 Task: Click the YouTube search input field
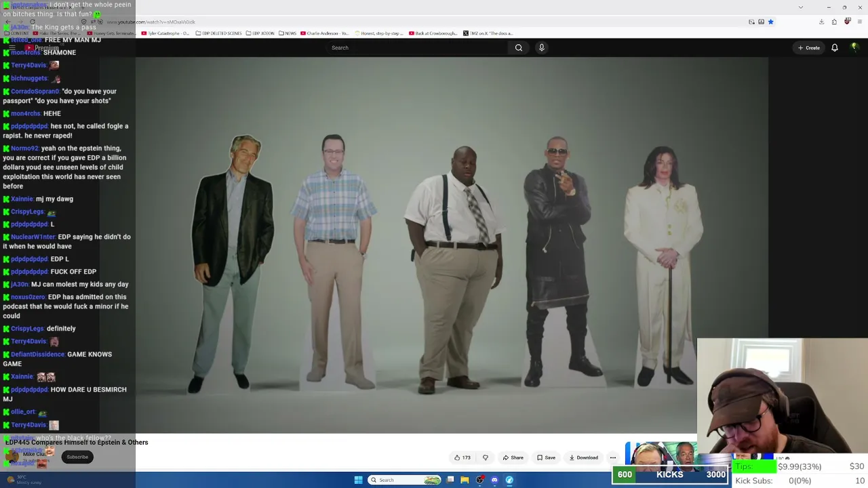(x=417, y=47)
